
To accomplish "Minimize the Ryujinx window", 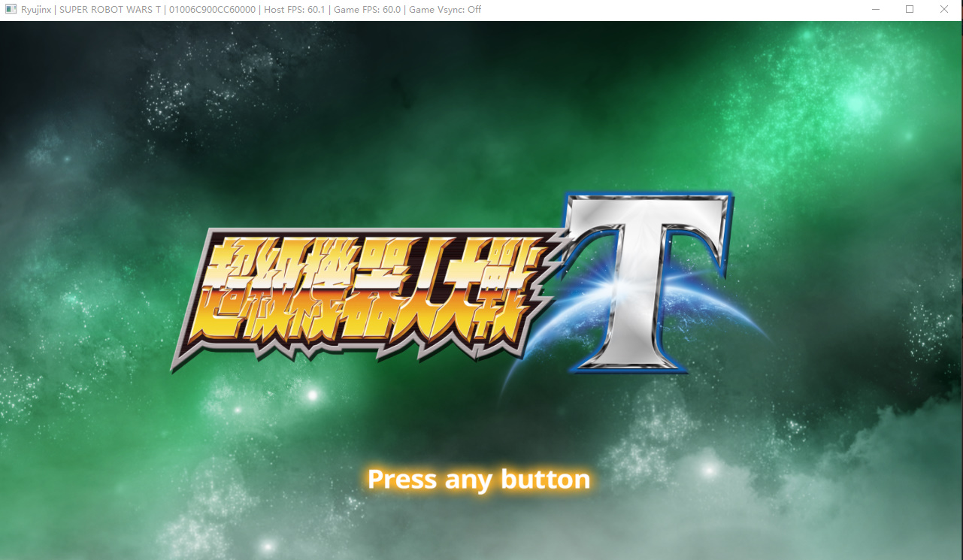I will (x=875, y=10).
